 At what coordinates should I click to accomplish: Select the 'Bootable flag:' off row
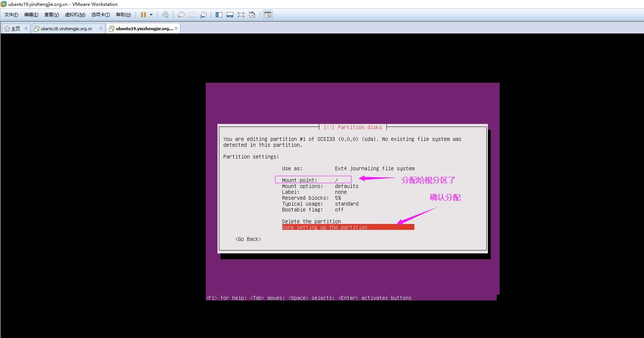[313, 210]
